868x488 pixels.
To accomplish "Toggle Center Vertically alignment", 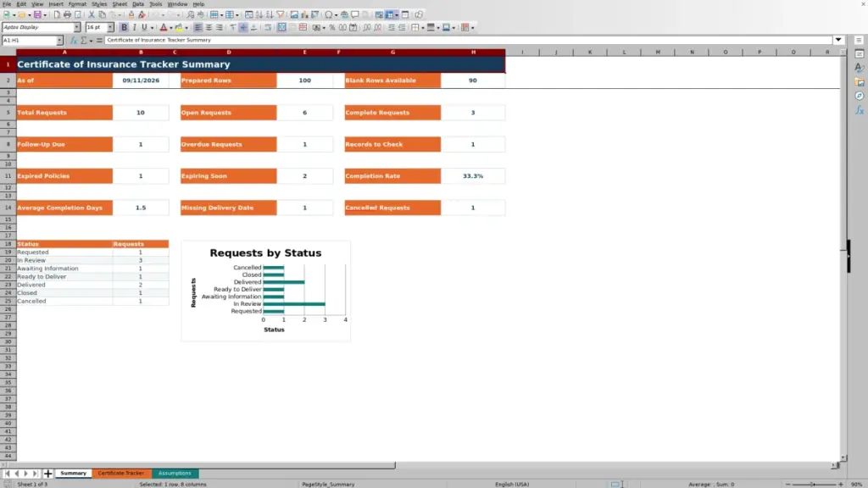I will click(x=243, y=27).
